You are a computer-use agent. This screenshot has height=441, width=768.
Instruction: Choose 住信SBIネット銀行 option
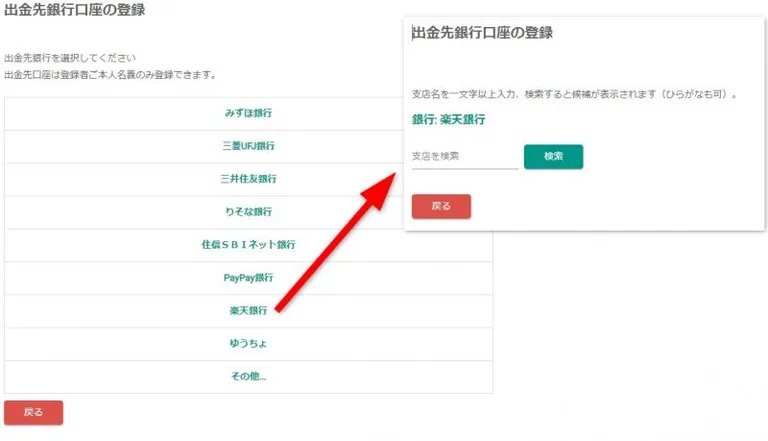pyautogui.click(x=248, y=245)
